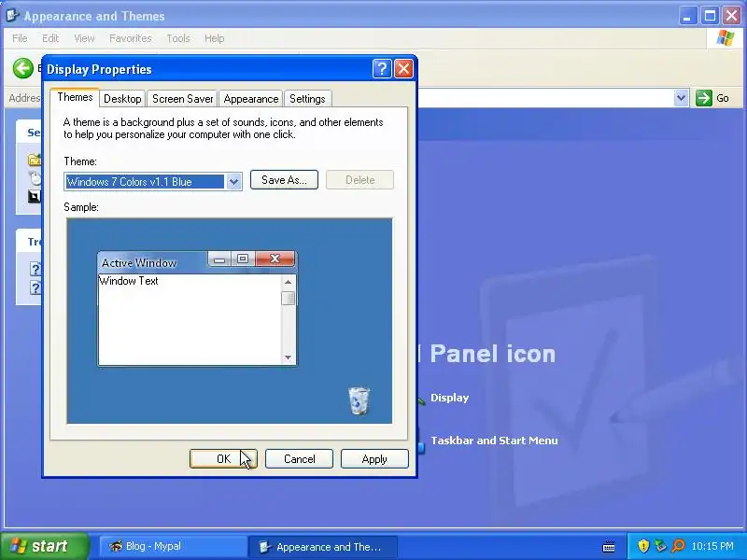Click the sample scrollbar thumb

[288, 298]
